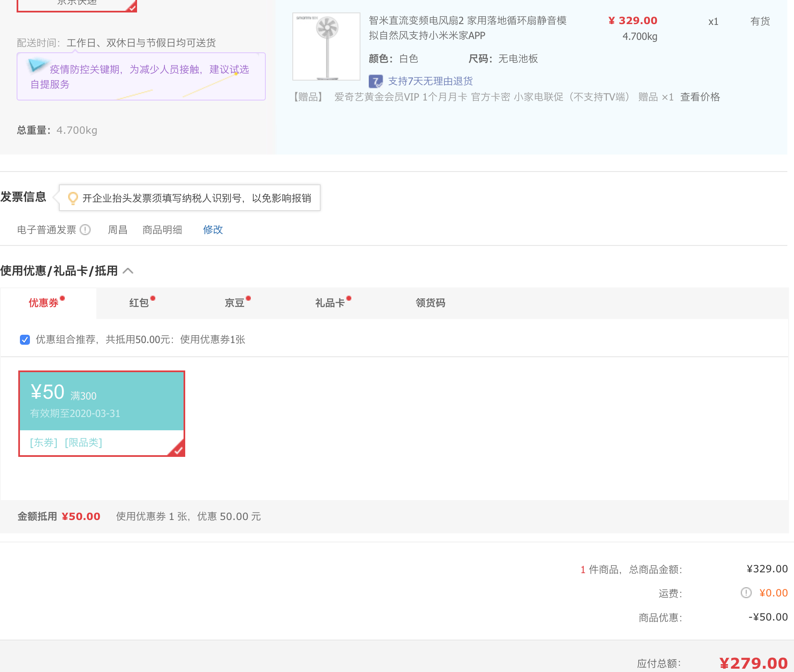Click the [东券] [限品类] coupon label
This screenshot has width=794, height=672.
point(66,443)
